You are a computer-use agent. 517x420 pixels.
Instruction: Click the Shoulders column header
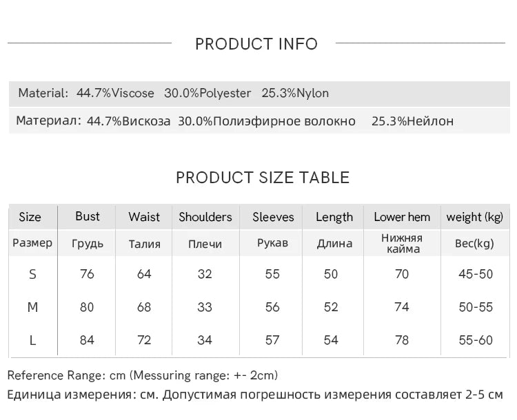(205, 217)
